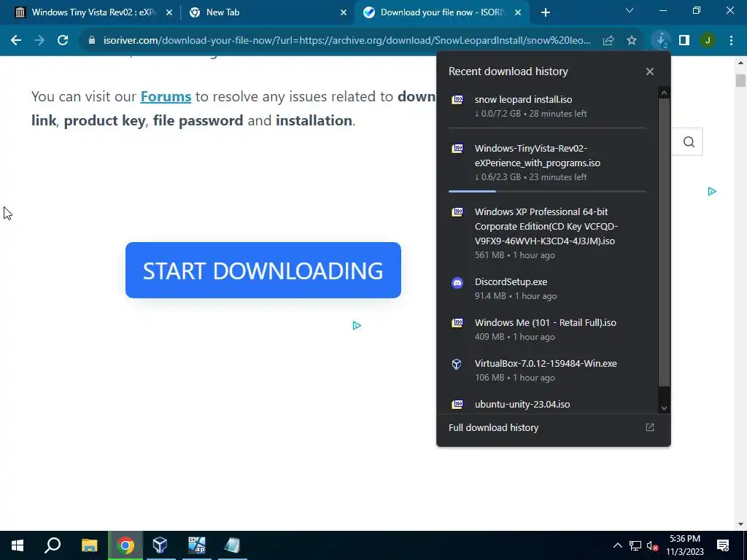Viewport: 747px width, 560px height.
Task: Click the muted speaker tray icon
Action: tap(652, 545)
